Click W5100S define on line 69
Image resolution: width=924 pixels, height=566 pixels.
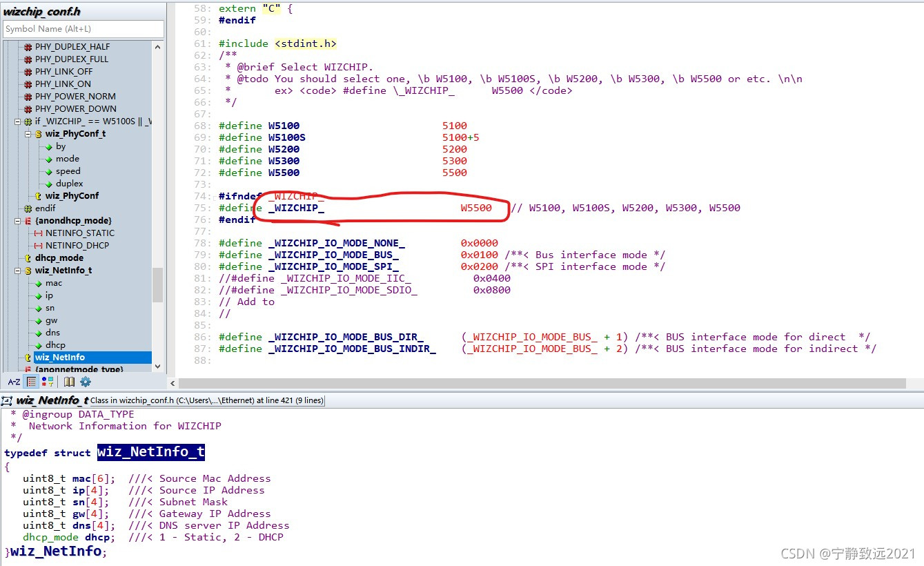point(287,137)
